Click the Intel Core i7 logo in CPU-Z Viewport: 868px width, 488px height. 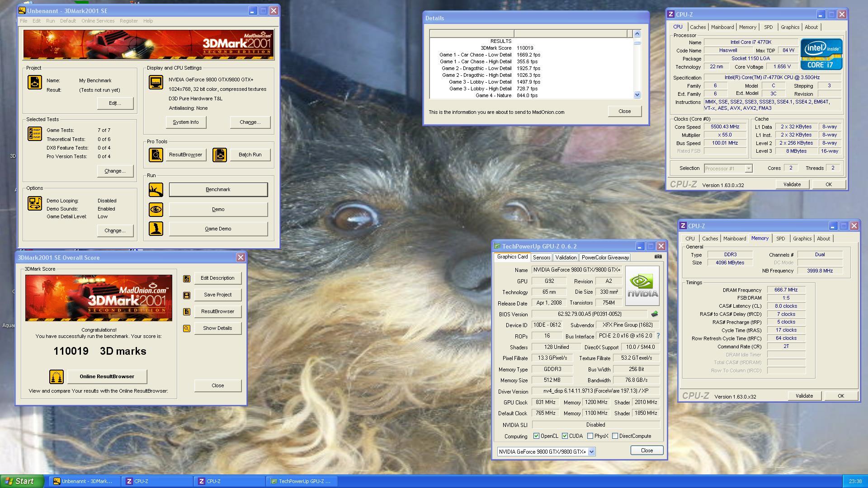coord(821,54)
